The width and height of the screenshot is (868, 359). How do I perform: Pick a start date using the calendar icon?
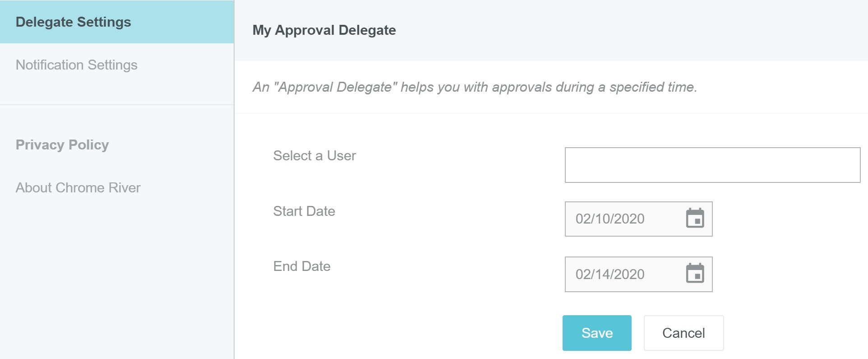(x=695, y=219)
